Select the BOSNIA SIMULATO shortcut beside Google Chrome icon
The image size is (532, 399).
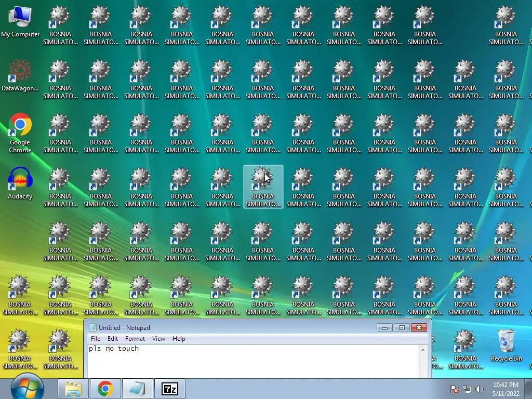(x=60, y=134)
